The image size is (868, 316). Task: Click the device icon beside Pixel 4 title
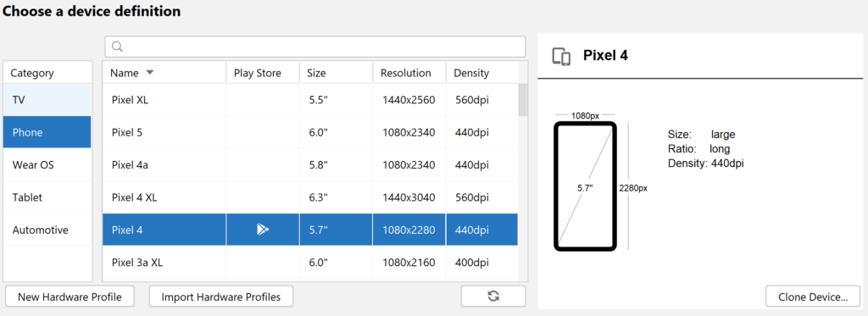561,57
